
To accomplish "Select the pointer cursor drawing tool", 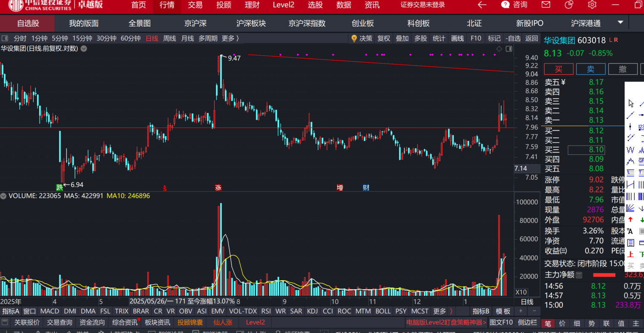I will coord(631,103).
